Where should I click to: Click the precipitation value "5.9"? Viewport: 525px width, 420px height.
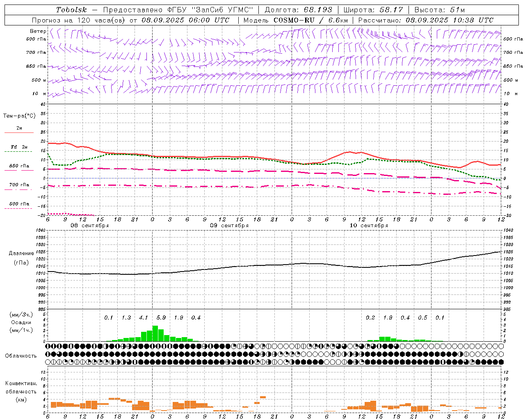coord(161,317)
